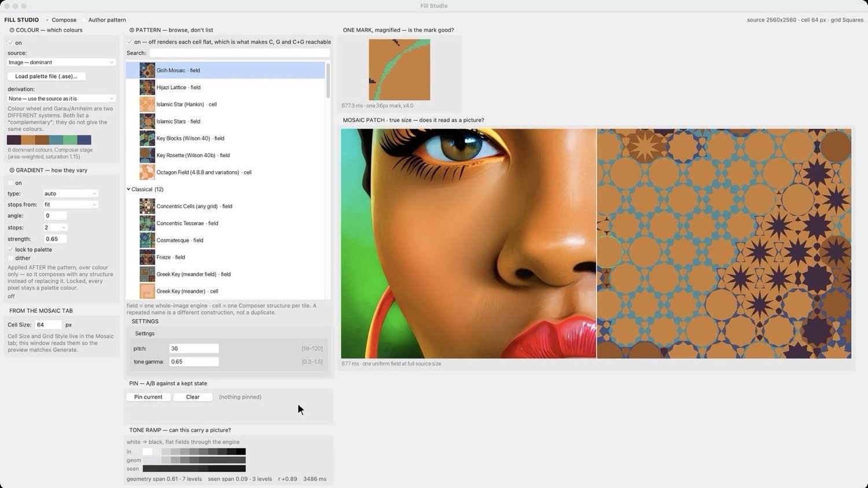Select the Author pattern radio button
Screen dimensions: 868x488
pos(84,20)
